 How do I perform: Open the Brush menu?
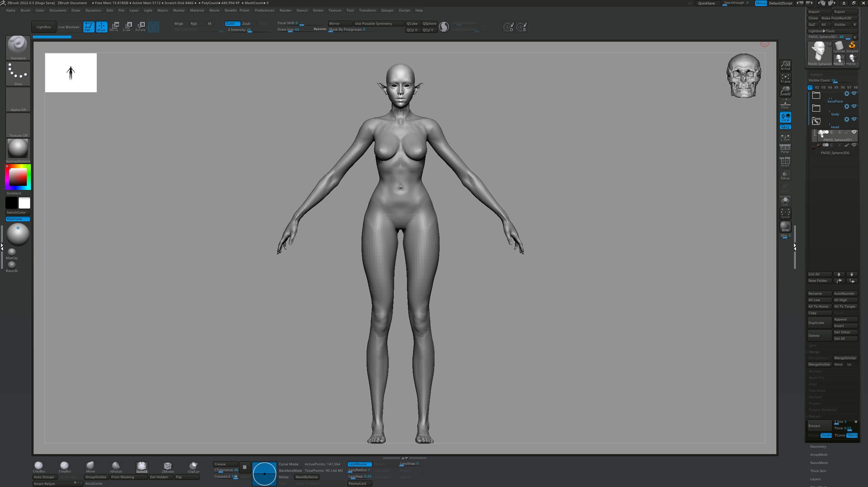pos(25,10)
